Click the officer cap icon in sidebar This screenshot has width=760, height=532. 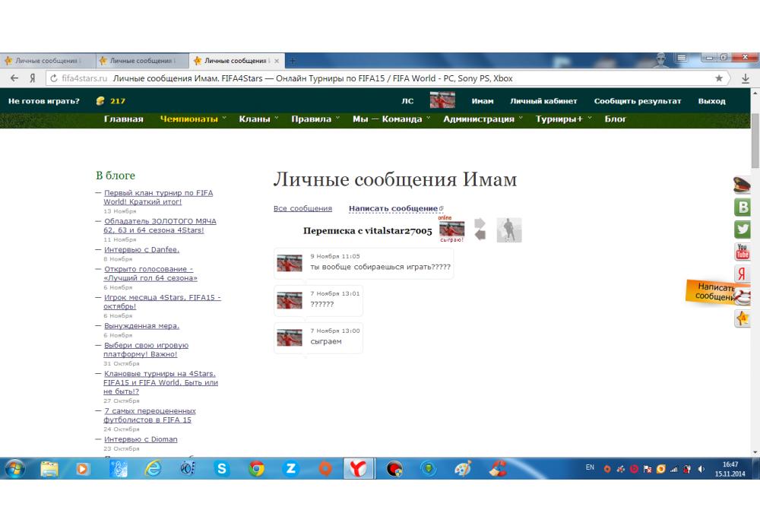743,184
